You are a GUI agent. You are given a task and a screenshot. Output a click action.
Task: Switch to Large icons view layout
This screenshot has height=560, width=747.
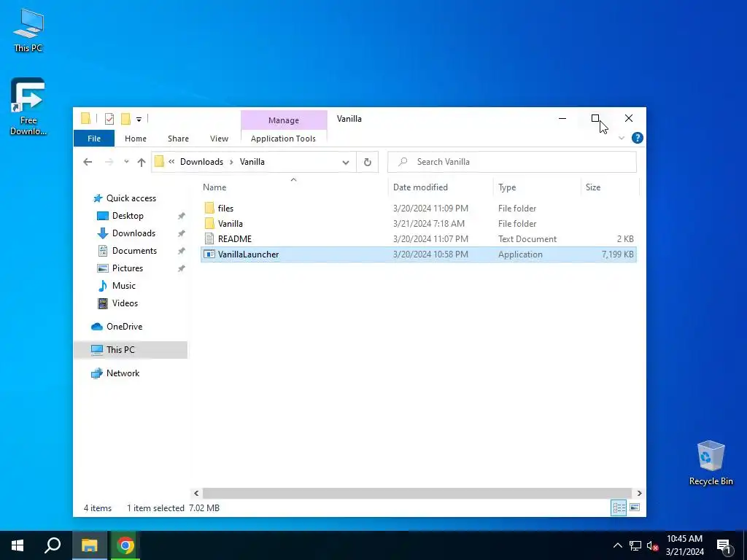[x=635, y=507]
